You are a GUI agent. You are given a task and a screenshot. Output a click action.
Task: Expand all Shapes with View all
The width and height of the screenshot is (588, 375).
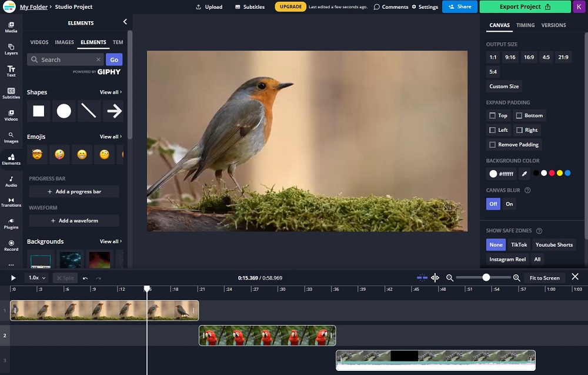pos(111,92)
